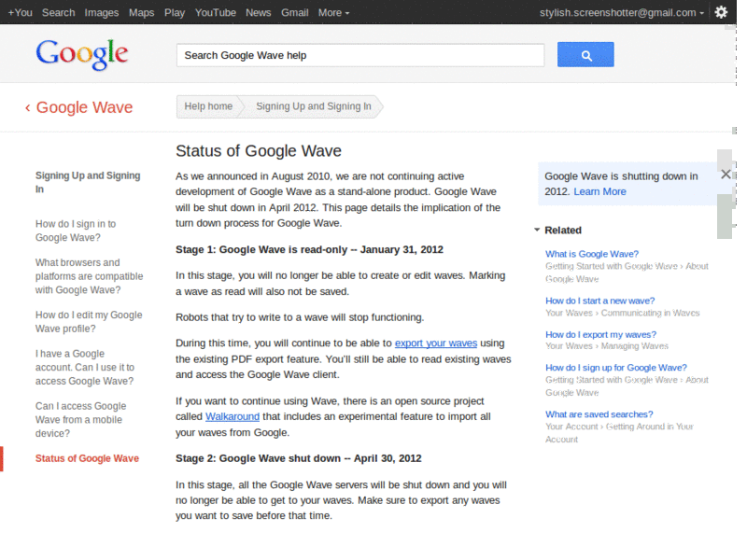
Task: Open 'How do I sign in to Google Wave?'
Action: point(76,231)
